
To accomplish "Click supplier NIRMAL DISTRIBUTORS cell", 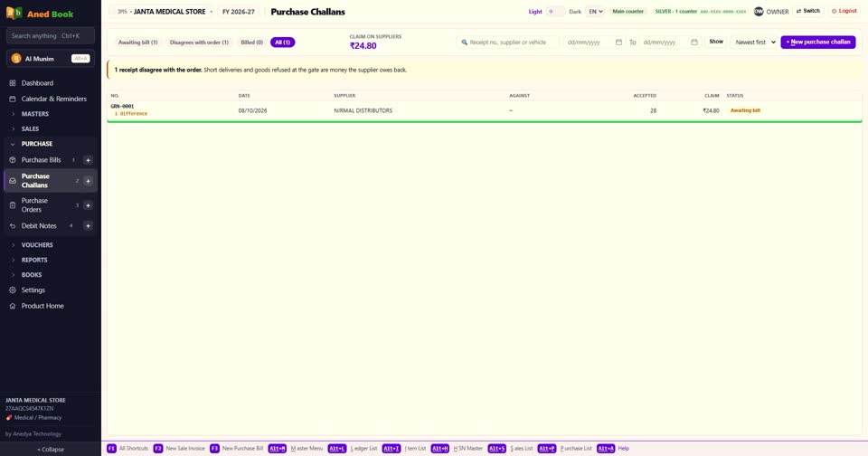I will pyautogui.click(x=363, y=110).
